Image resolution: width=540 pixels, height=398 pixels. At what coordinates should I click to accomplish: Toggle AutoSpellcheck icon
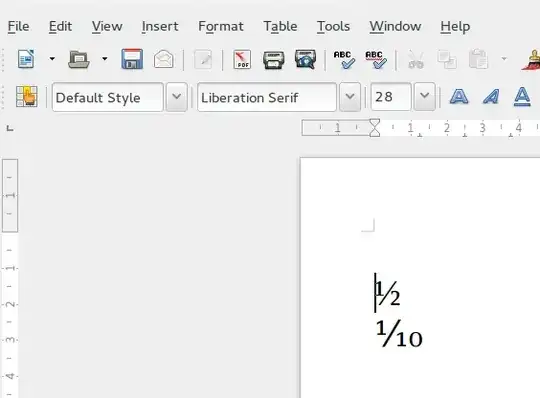tap(376, 60)
